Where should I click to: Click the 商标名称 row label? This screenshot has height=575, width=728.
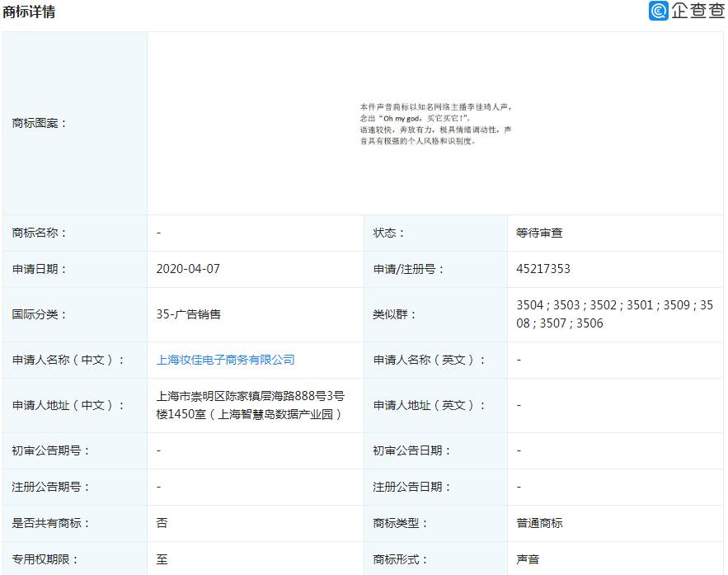[x=40, y=233]
